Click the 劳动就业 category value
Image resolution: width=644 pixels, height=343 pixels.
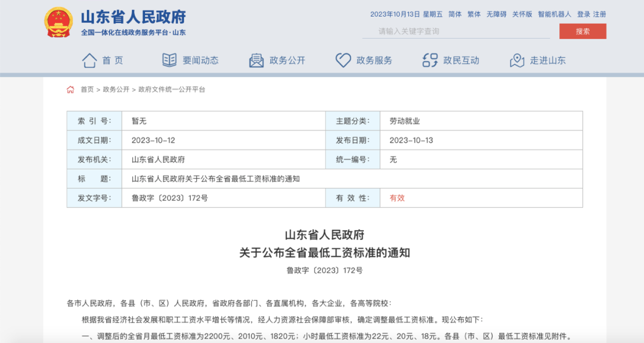point(404,121)
